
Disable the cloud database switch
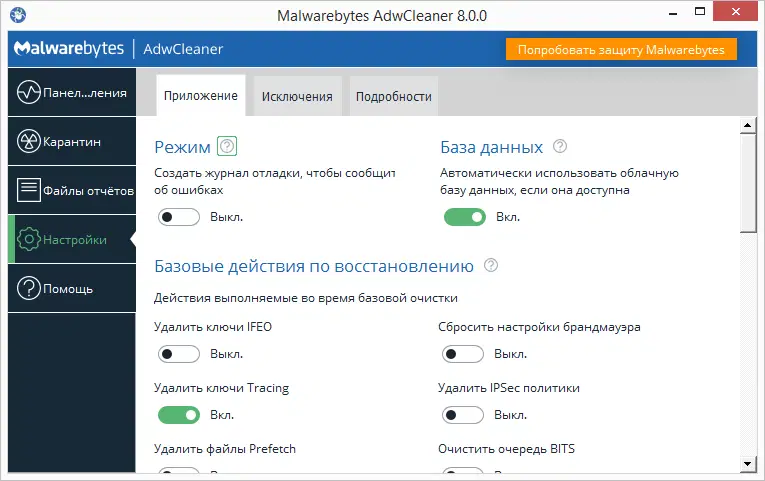coord(464,217)
